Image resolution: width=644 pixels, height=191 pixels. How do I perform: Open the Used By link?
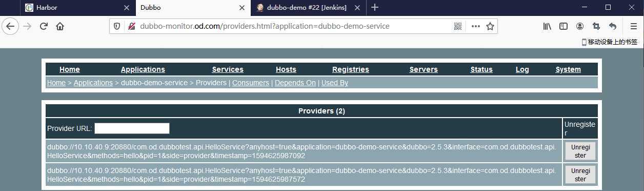coord(335,83)
